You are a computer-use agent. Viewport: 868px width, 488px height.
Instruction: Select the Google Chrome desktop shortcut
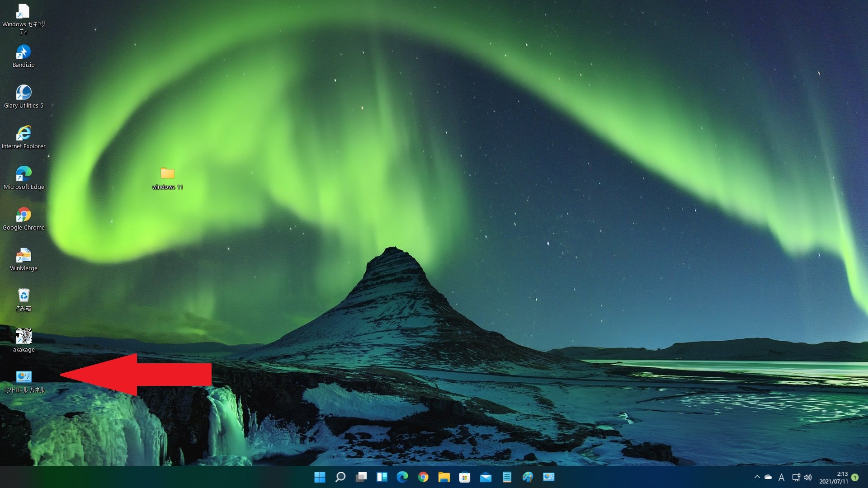coord(24,219)
